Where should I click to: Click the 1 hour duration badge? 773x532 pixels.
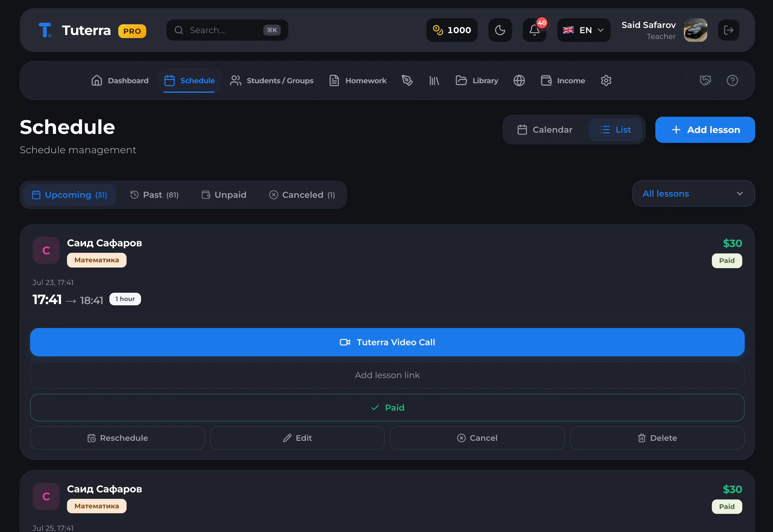[125, 299]
